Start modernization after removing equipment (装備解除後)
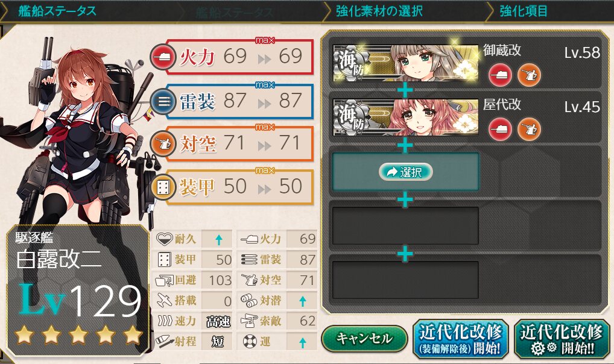 461,339
